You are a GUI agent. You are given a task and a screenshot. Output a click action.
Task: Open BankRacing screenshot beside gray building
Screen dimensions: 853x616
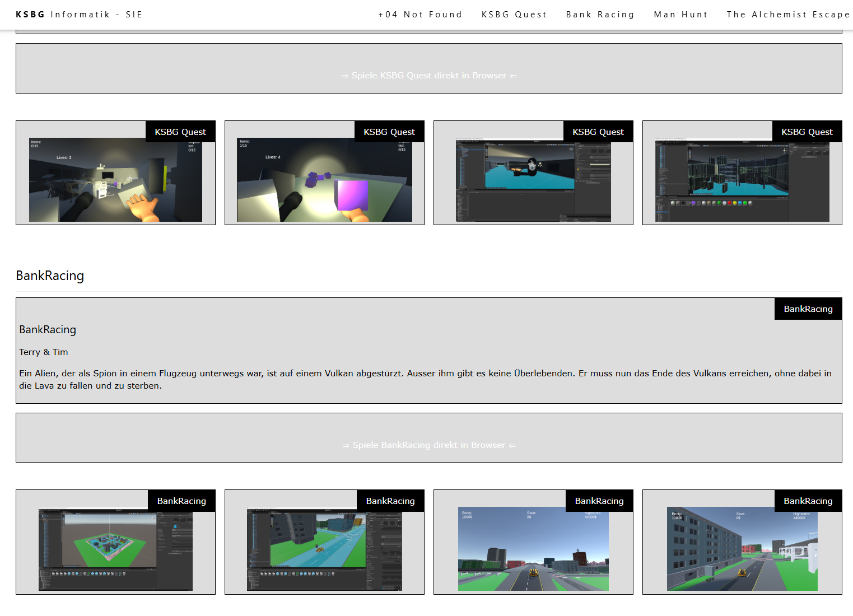[x=742, y=549]
